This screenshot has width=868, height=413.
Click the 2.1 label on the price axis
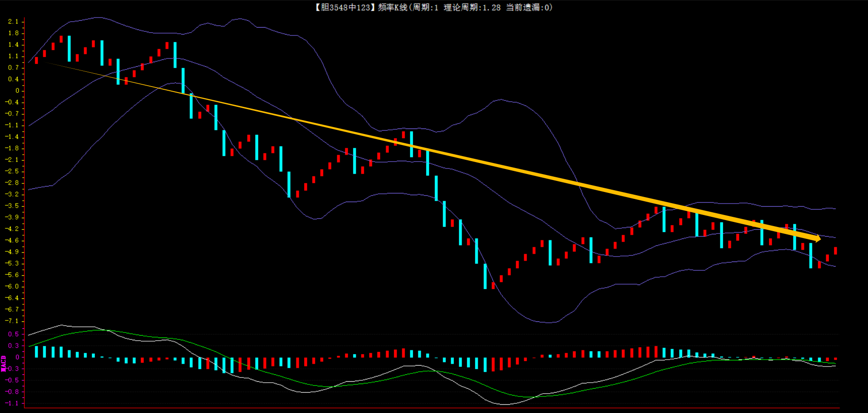point(13,22)
